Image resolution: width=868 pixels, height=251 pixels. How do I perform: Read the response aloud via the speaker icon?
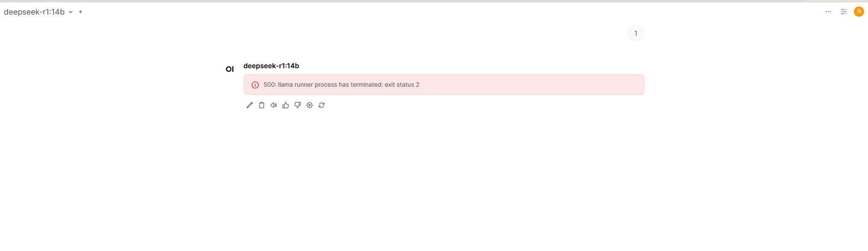274,105
